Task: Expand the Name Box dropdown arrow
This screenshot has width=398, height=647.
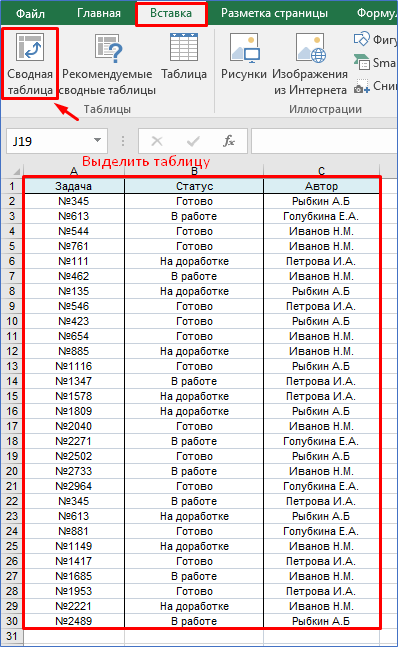Action: point(97,140)
